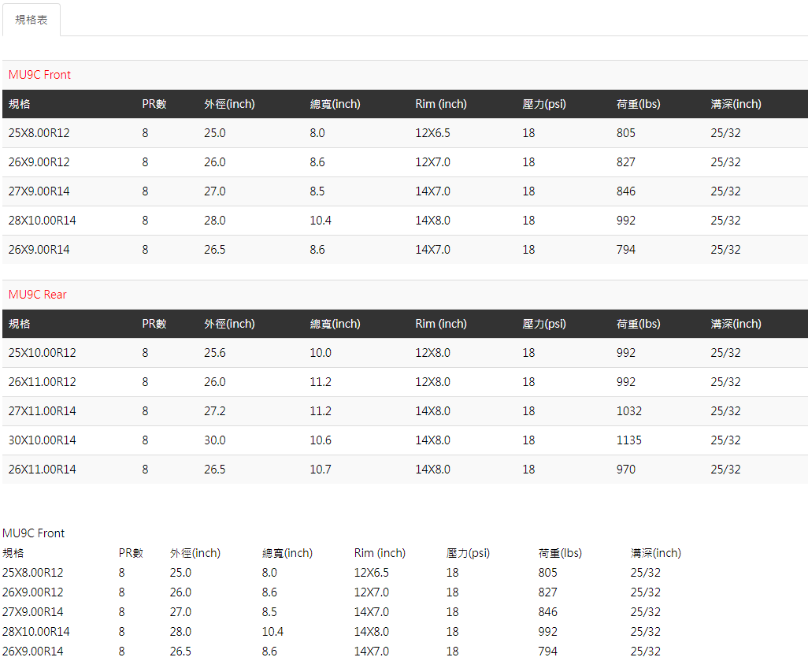Click the 27.2 outer diameter value
This screenshot has width=808, height=672.
click(215, 411)
